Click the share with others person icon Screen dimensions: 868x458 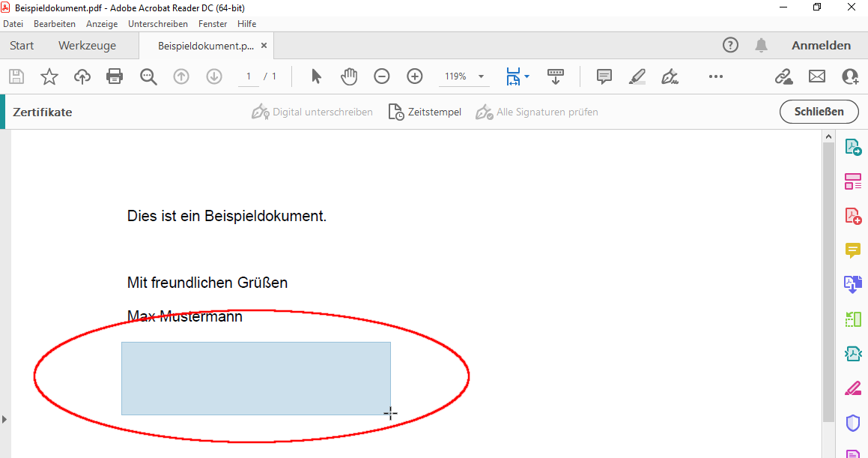tap(850, 76)
